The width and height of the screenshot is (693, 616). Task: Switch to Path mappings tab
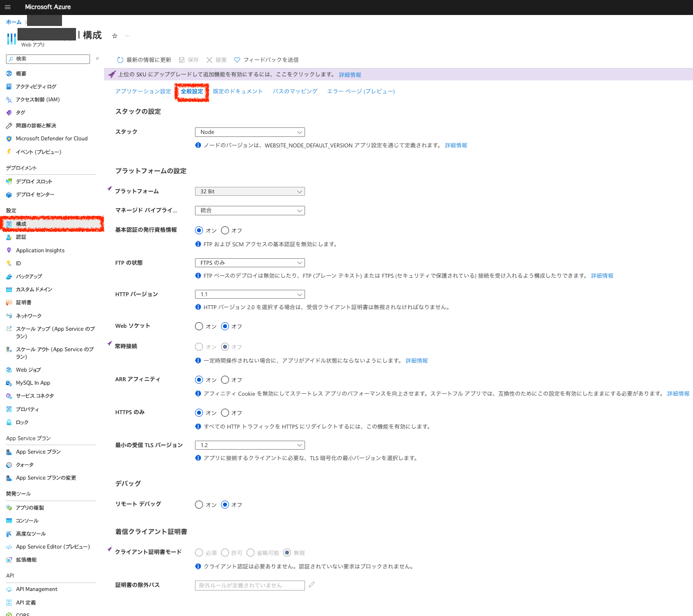point(295,91)
